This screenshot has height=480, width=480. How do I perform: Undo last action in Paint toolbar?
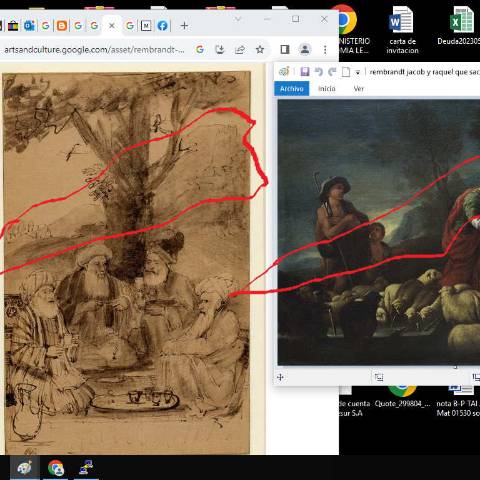[x=319, y=72]
